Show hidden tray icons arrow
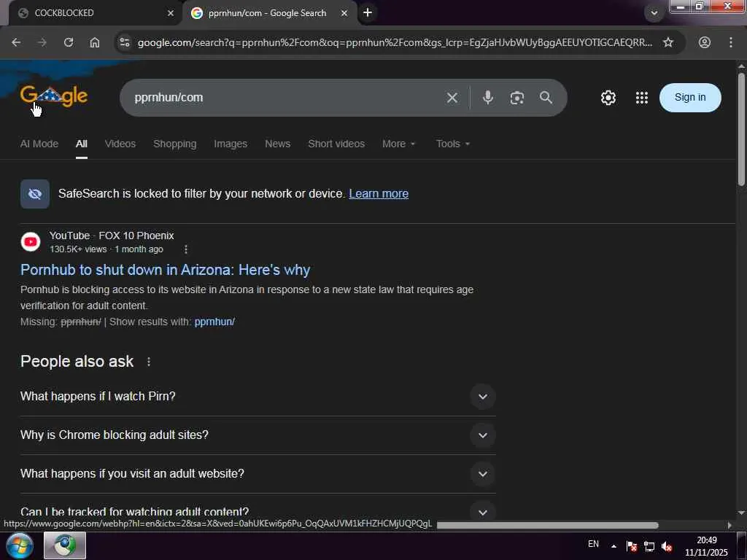The width and height of the screenshot is (747, 560). (x=614, y=547)
